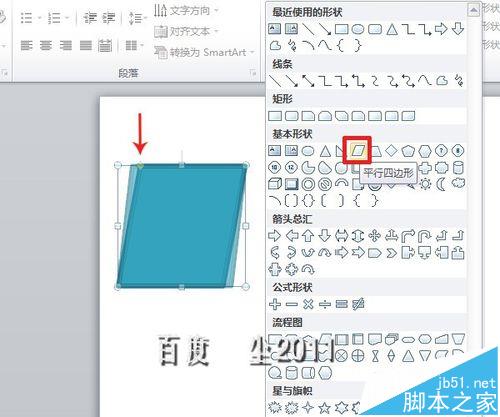This screenshot has height=417, width=500.
Task: Select the Right Arrow in 箭头总汇
Action: [275, 236]
